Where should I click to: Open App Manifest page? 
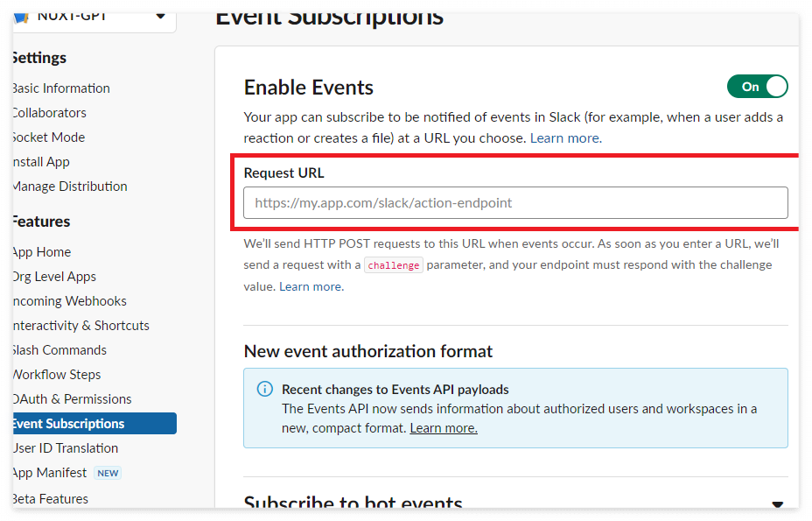[50, 473]
